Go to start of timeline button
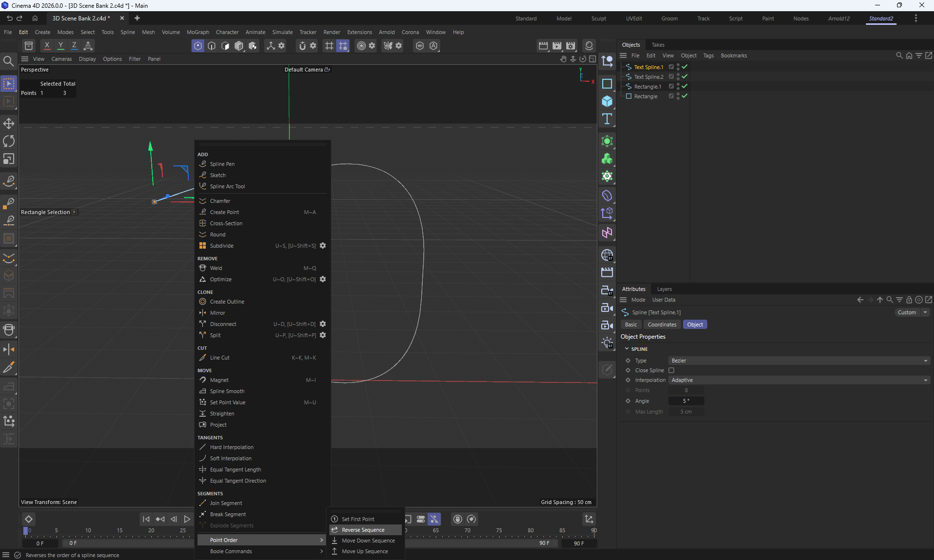934x560 pixels. [146, 519]
